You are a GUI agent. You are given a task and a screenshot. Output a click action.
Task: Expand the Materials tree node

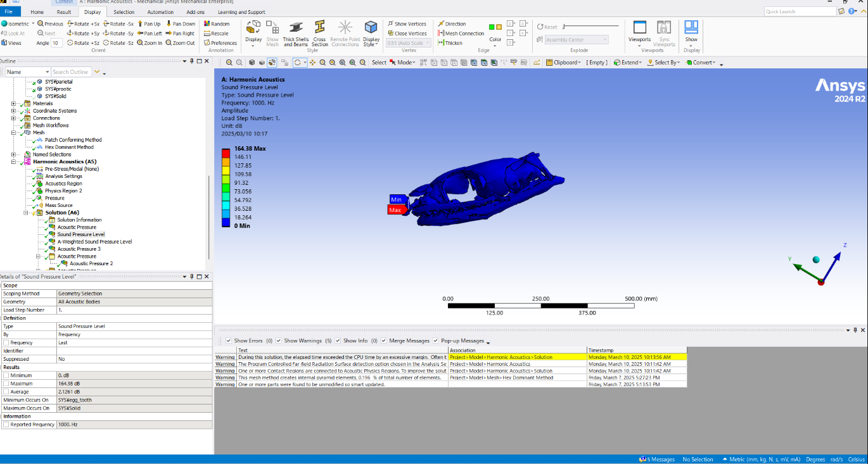tap(14, 103)
